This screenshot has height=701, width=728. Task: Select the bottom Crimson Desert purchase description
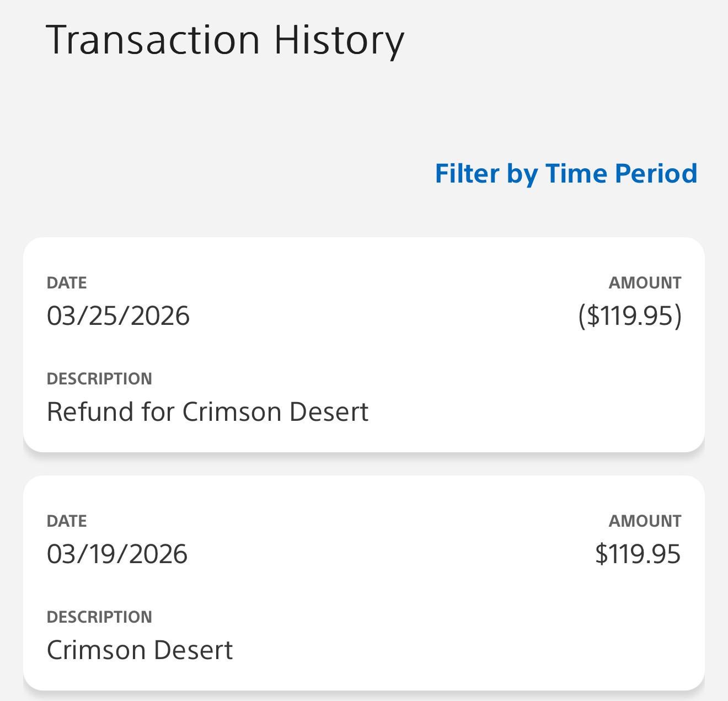pyautogui.click(x=140, y=650)
